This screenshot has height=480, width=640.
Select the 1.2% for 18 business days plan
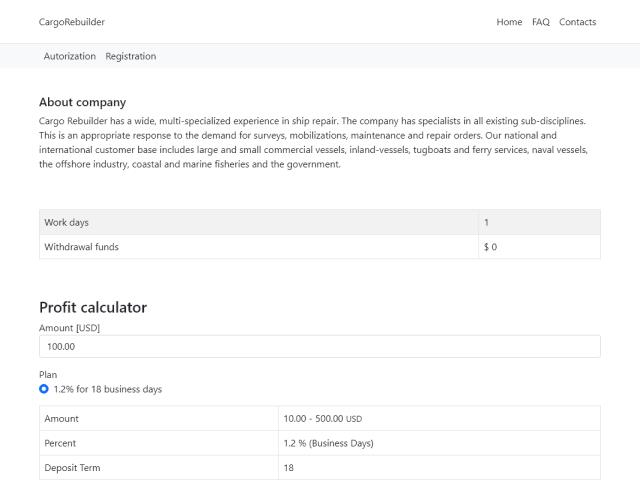click(x=44, y=389)
